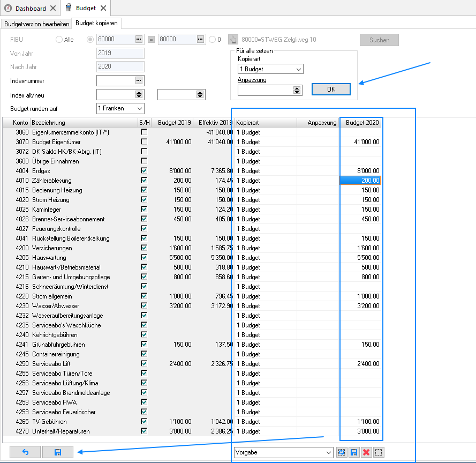Image resolution: width=476 pixels, height=463 pixels.
Task: Switch to the Budgetversion bearbeiten tab
Action: (37, 24)
